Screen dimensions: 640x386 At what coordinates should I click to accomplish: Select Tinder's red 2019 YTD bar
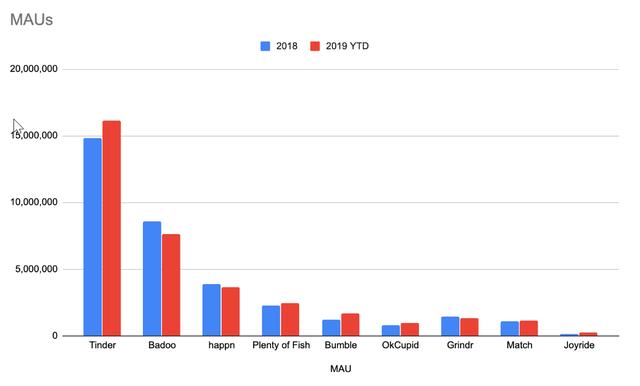point(111,228)
